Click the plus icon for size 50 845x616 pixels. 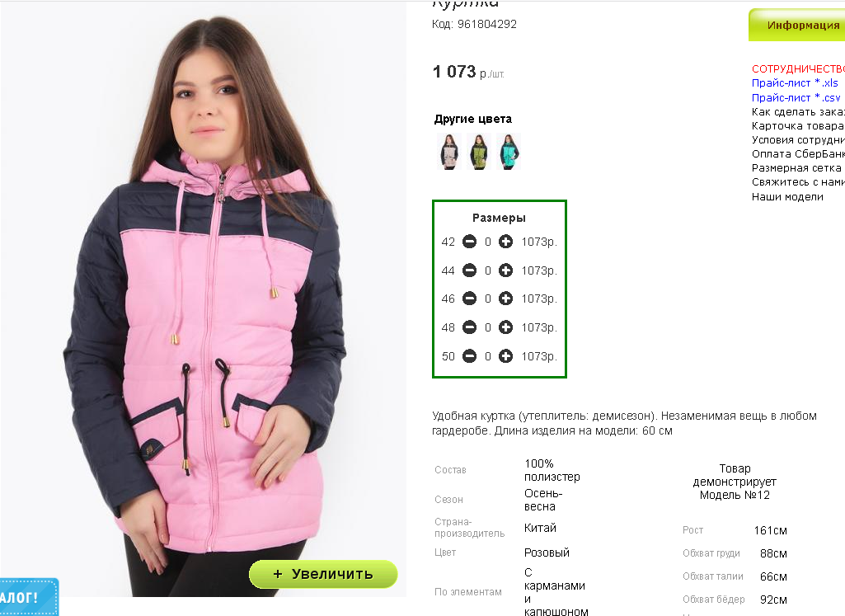pyautogui.click(x=505, y=355)
